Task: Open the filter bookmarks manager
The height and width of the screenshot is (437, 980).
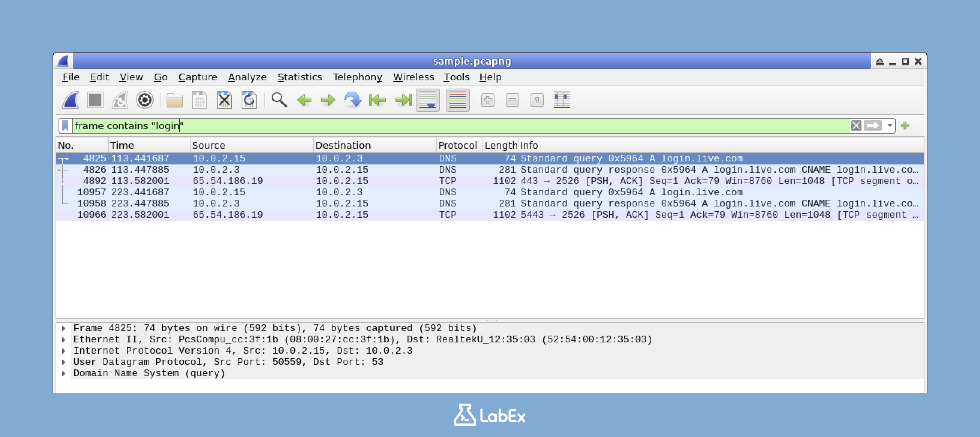Action: (65, 125)
